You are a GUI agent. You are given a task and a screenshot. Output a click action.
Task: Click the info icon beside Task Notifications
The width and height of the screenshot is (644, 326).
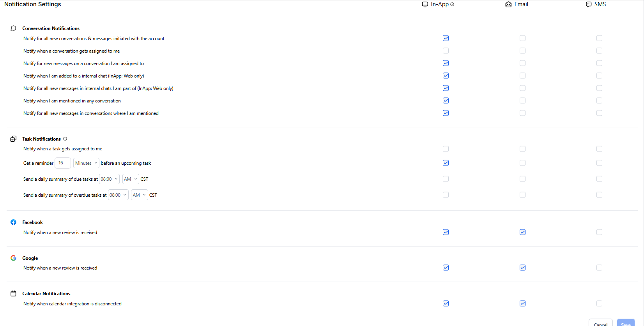[65, 139]
